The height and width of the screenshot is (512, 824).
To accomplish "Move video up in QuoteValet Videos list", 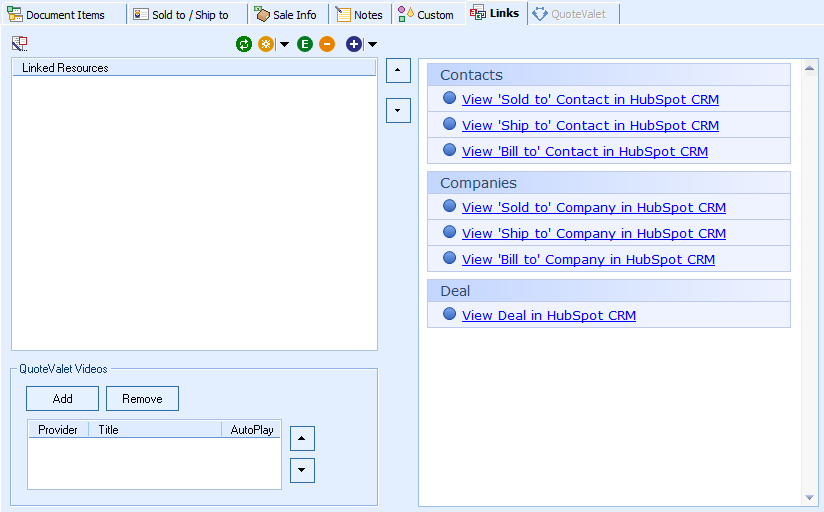I will tap(302, 438).
